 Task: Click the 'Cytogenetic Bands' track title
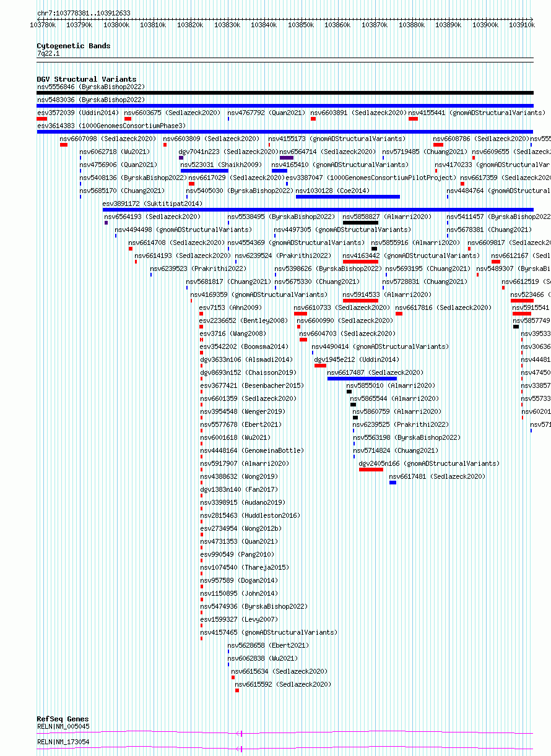[x=74, y=46]
